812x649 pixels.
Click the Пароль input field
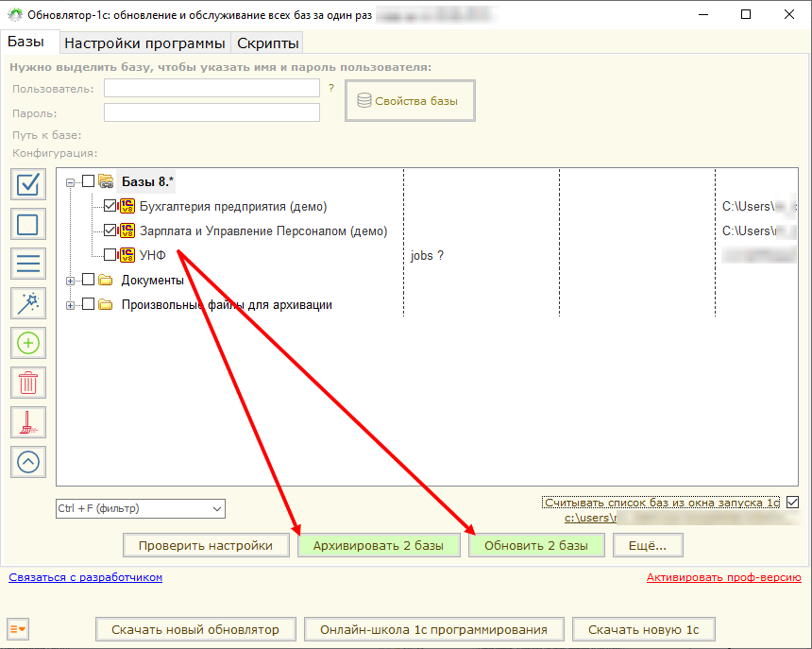[211, 112]
